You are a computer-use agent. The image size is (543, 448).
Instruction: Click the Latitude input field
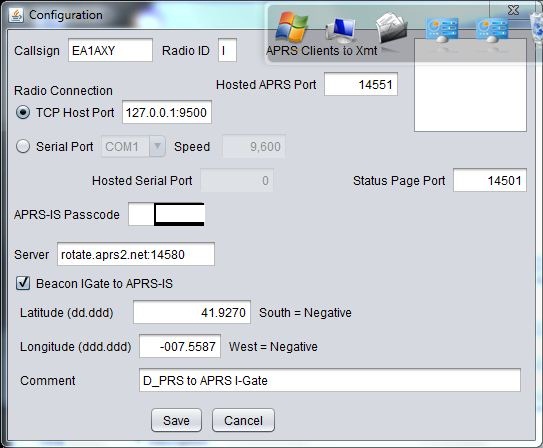[192, 312]
